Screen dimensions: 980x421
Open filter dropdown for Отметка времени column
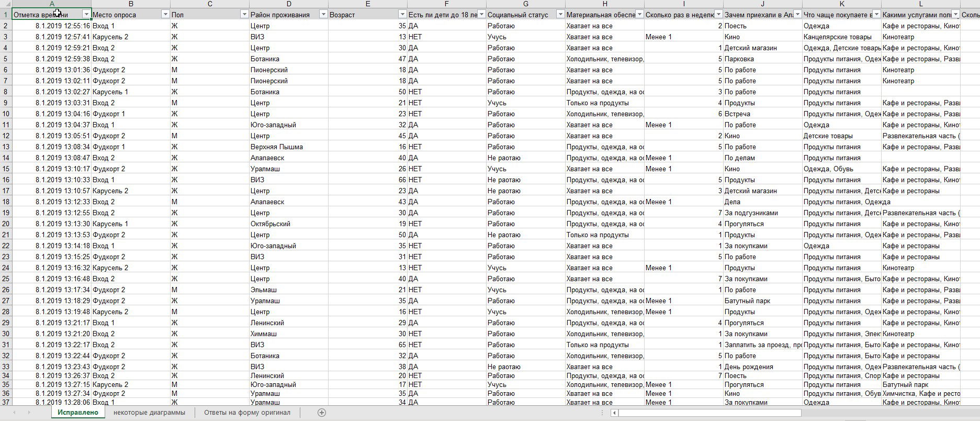coord(86,15)
